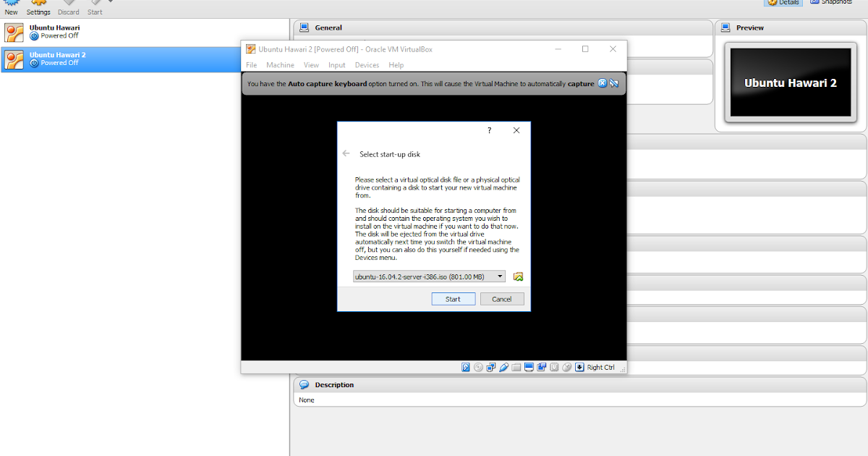Click the Preview section header
The height and width of the screenshot is (456, 868).
pyautogui.click(x=791, y=28)
